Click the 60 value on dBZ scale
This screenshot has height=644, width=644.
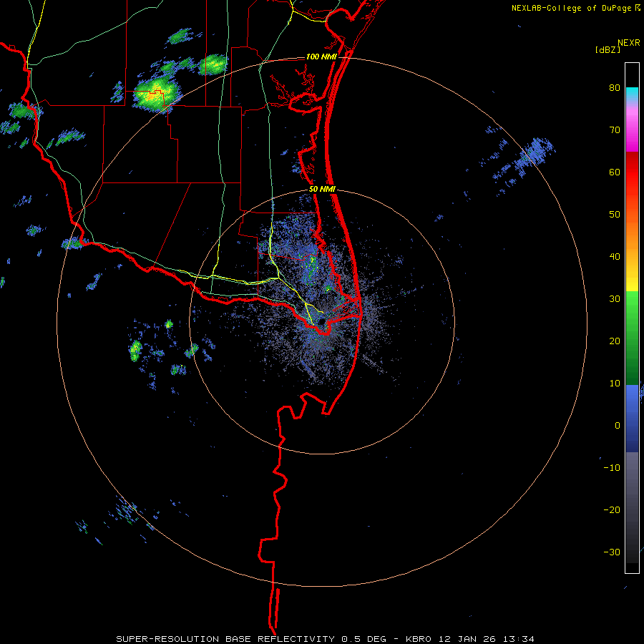[615, 172]
